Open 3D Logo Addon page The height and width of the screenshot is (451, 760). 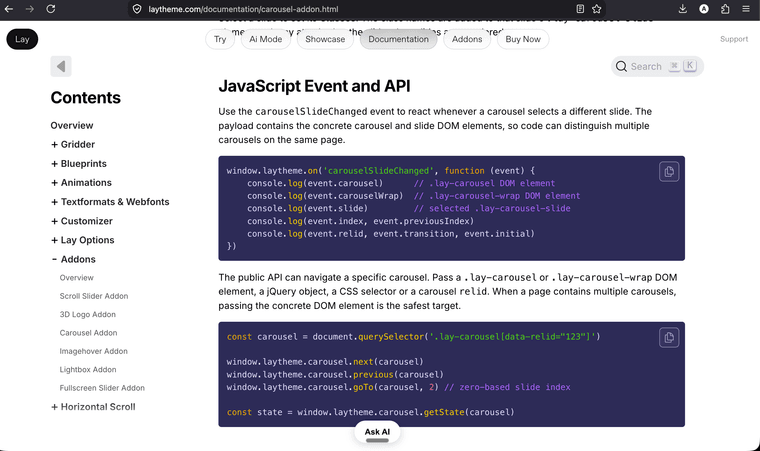click(x=88, y=315)
